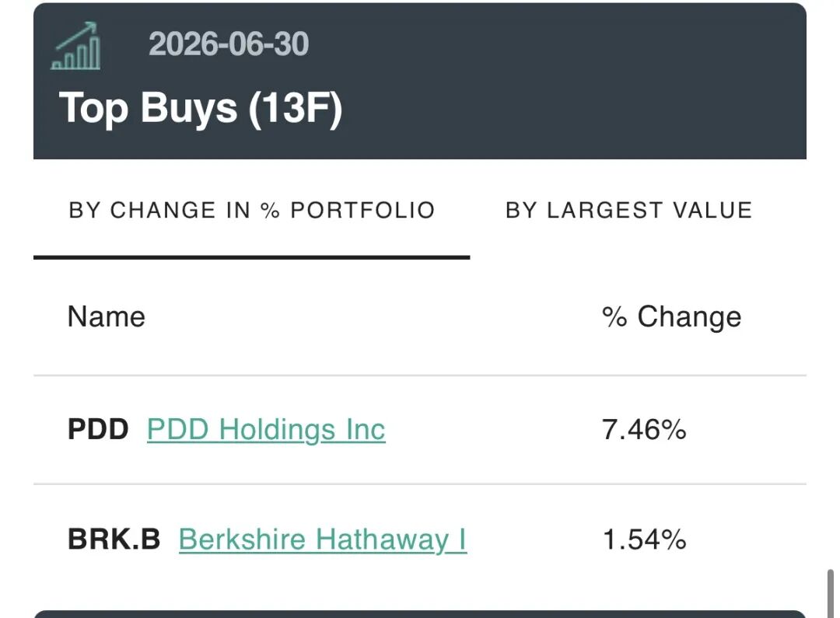Click the PDD ticker symbol
The image size is (840, 618).
point(98,430)
